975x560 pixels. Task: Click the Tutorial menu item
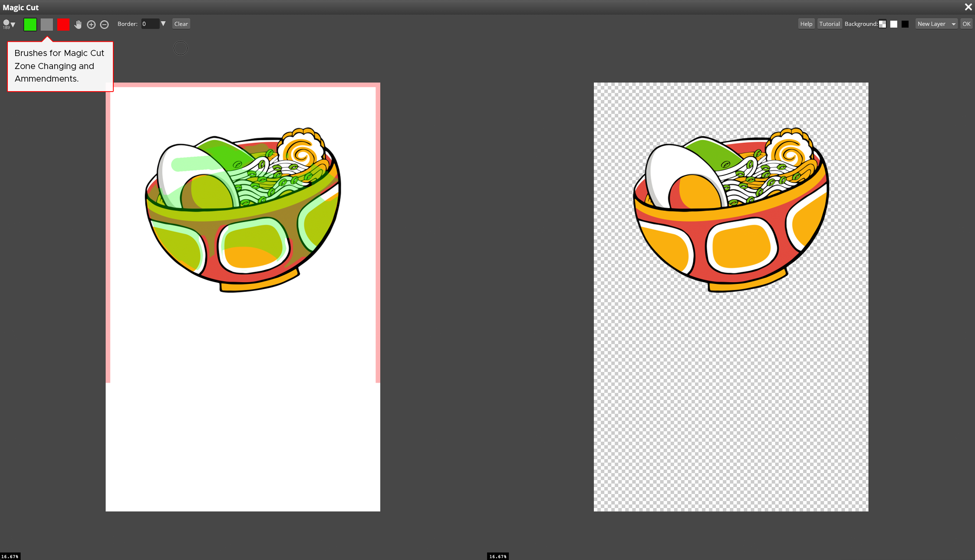(829, 24)
